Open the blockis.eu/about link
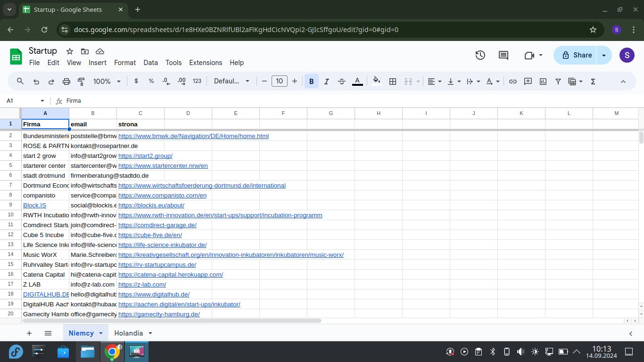 click(151, 206)
